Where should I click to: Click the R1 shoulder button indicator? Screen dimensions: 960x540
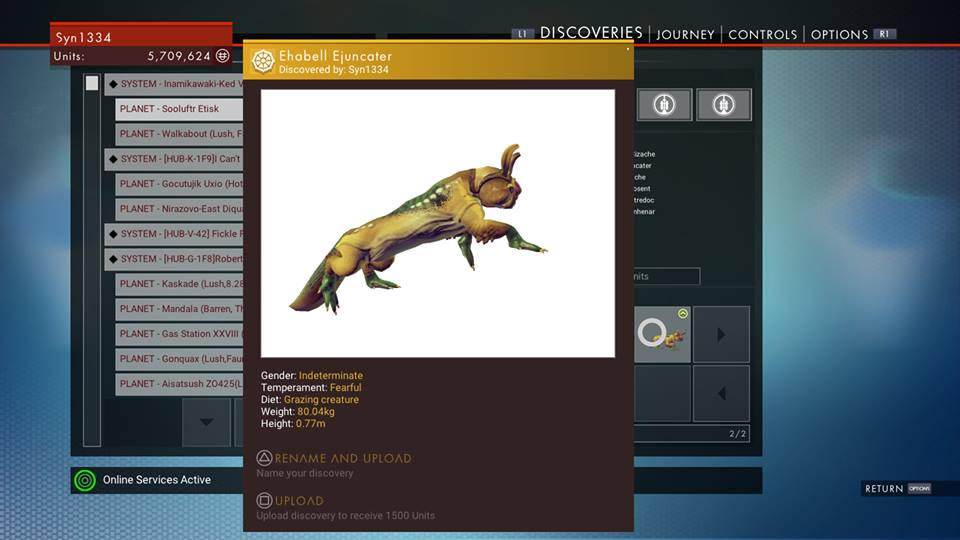(884, 34)
